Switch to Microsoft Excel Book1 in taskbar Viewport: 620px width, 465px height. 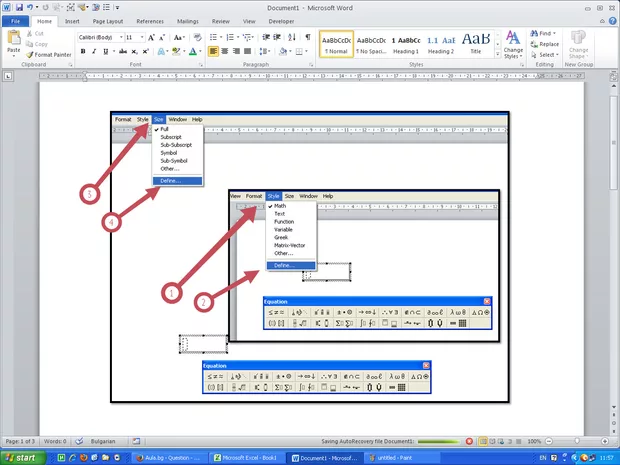248,457
